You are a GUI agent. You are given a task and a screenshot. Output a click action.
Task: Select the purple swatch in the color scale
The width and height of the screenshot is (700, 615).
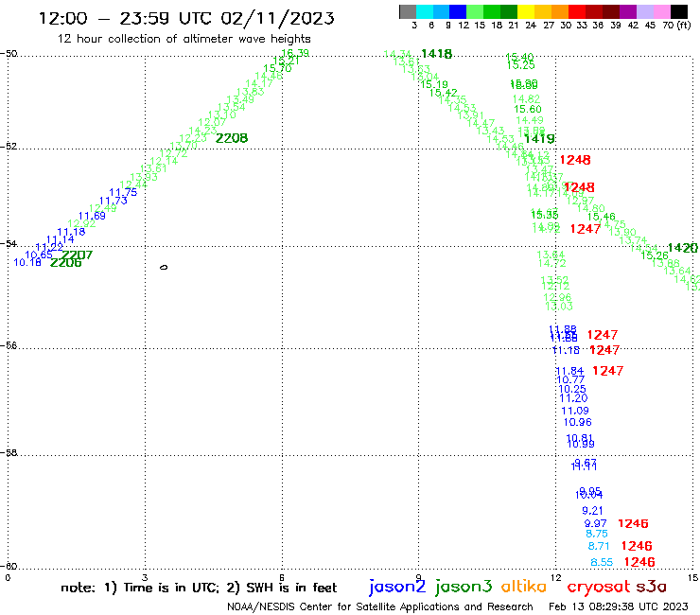628,11
